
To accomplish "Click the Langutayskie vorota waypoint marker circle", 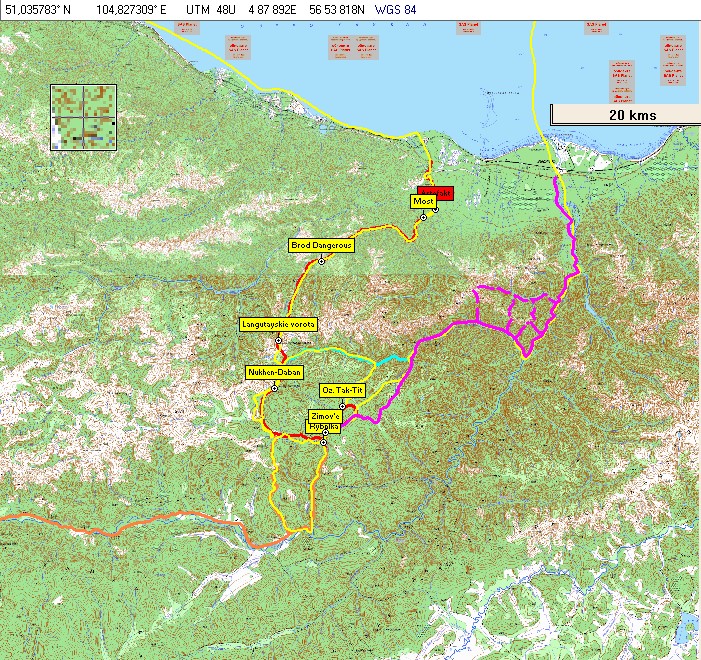I will click(x=278, y=341).
